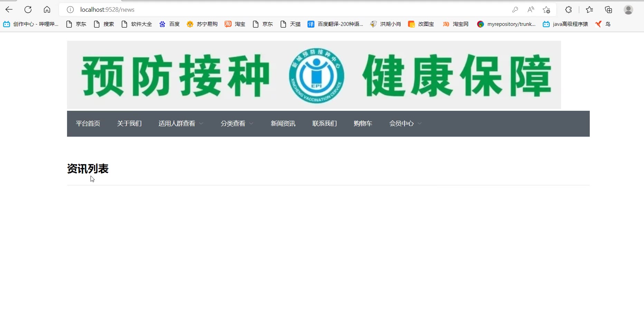Open 联系我们 in the navigation bar
This screenshot has height=323, width=644.
[324, 124]
